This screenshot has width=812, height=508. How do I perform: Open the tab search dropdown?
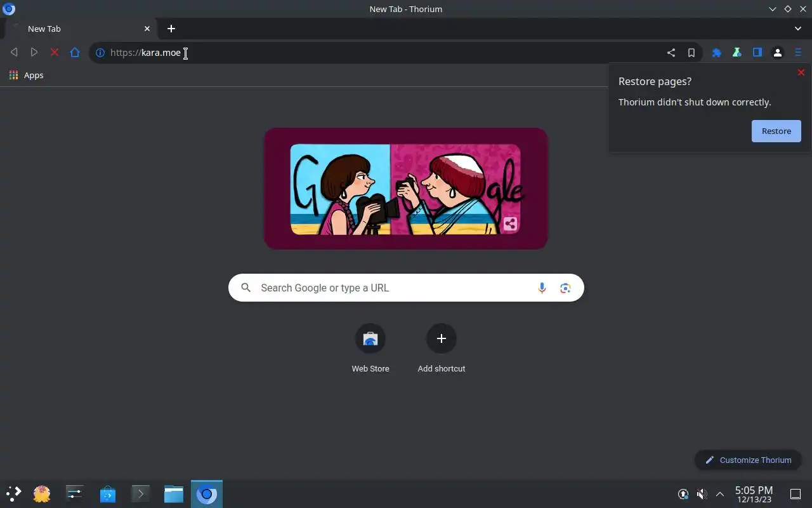[798, 29]
